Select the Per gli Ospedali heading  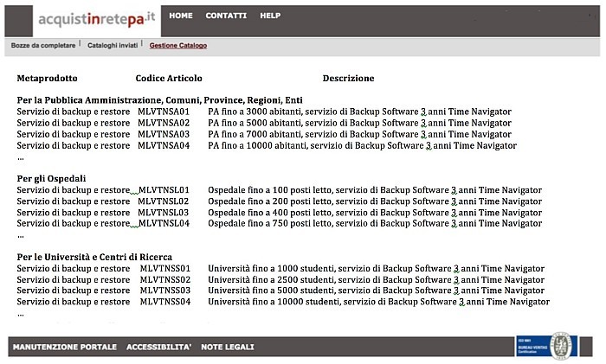[51, 179]
